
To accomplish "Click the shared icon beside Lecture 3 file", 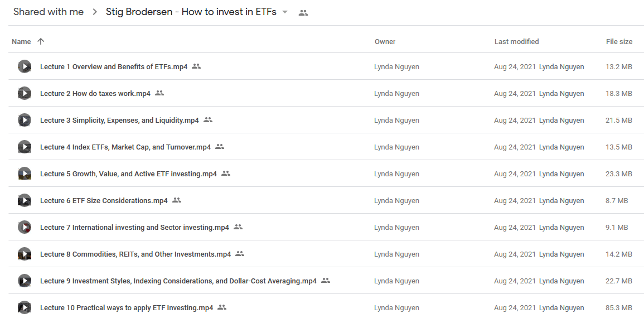I will tap(208, 120).
